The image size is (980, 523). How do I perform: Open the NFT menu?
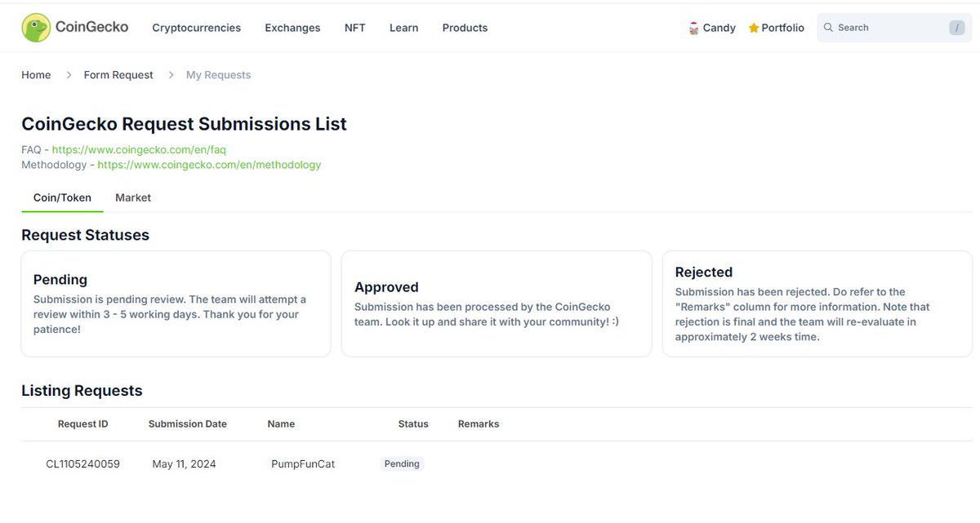[x=355, y=28]
